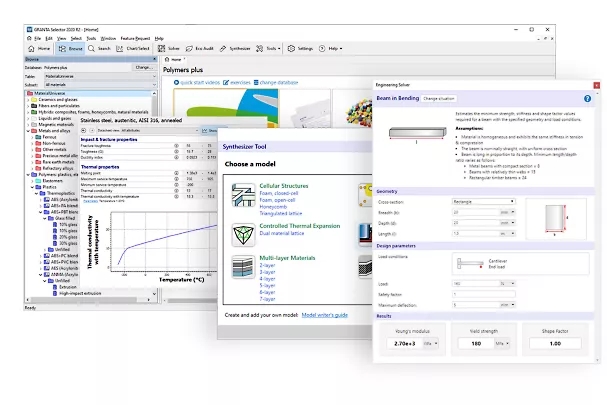Select the 30% glass record
This screenshot has height=405, width=607.
click(x=68, y=243)
